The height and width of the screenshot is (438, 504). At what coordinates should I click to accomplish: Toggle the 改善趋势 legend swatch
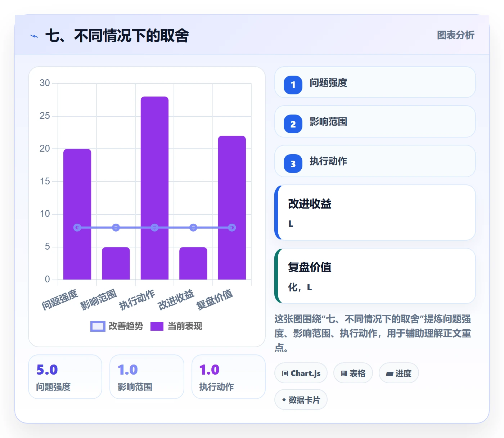[x=98, y=326]
